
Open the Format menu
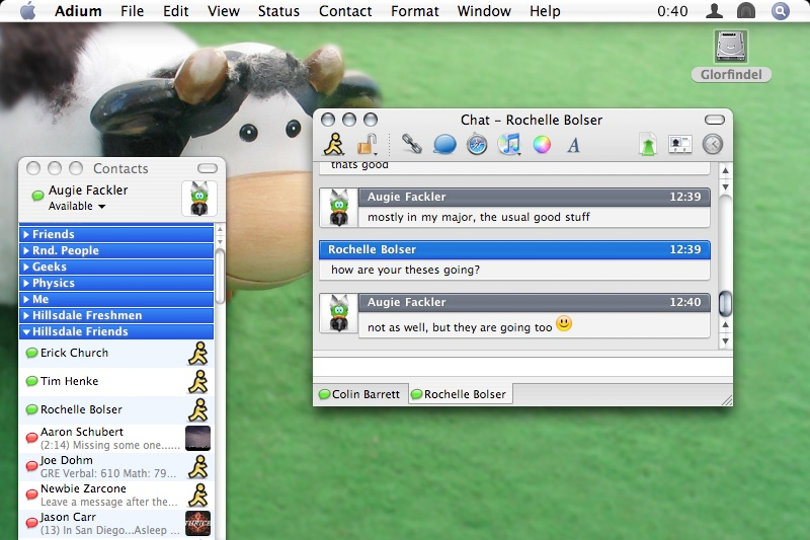pos(415,11)
